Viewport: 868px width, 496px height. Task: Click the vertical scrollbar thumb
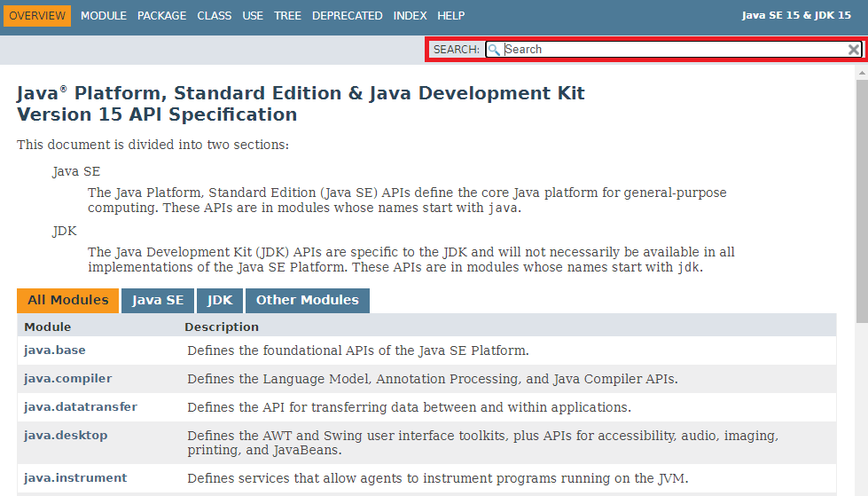862,201
